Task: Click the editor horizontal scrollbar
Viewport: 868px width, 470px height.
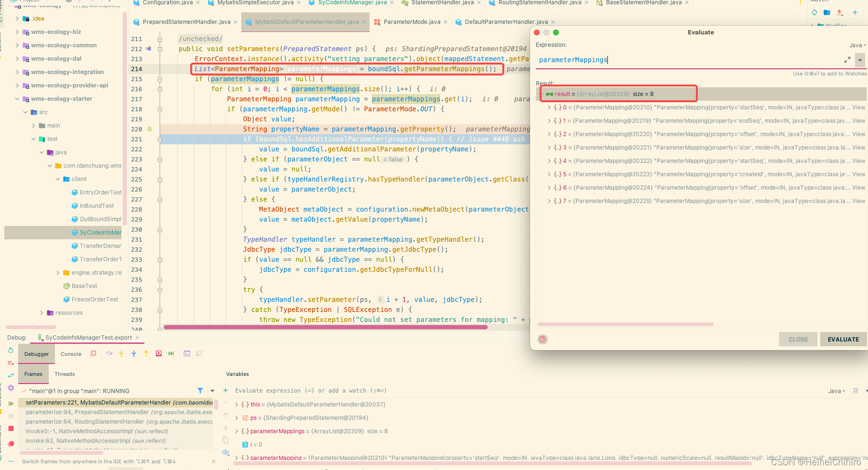Action: coord(325,327)
